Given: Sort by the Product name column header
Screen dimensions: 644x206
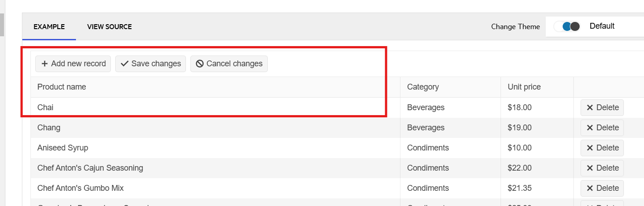Looking at the screenshot, I should tap(62, 87).
